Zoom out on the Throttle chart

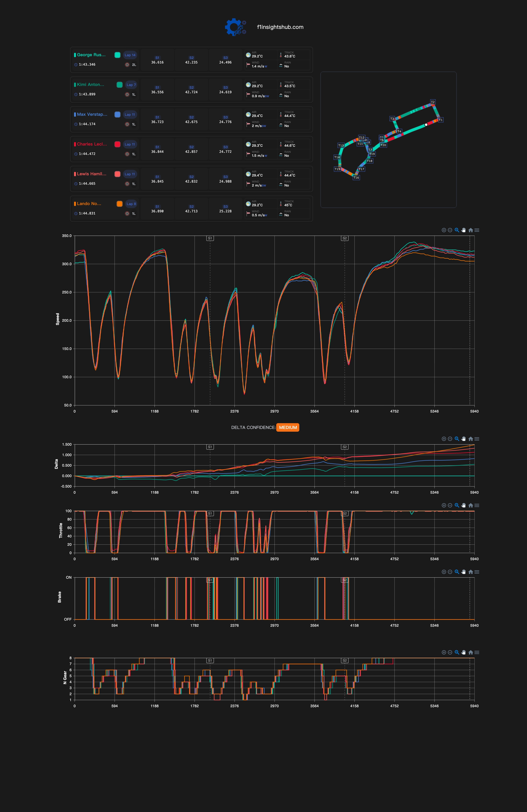(x=450, y=505)
